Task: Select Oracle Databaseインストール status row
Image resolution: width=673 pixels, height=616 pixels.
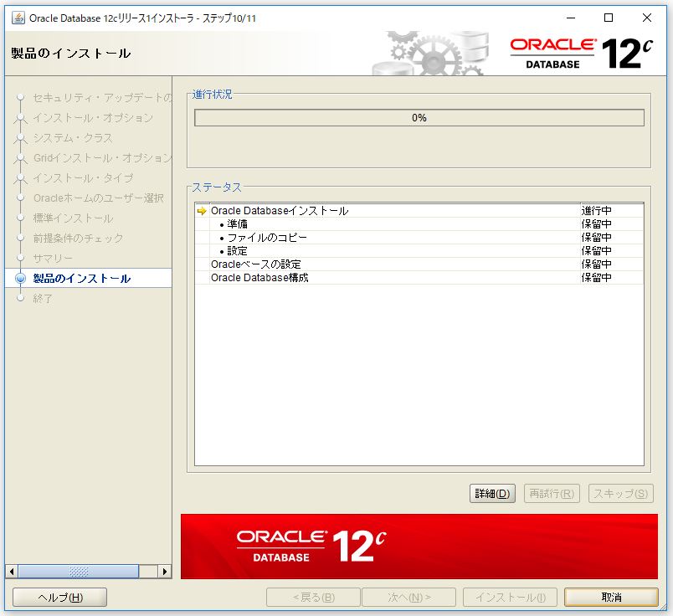Action: (419, 211)
